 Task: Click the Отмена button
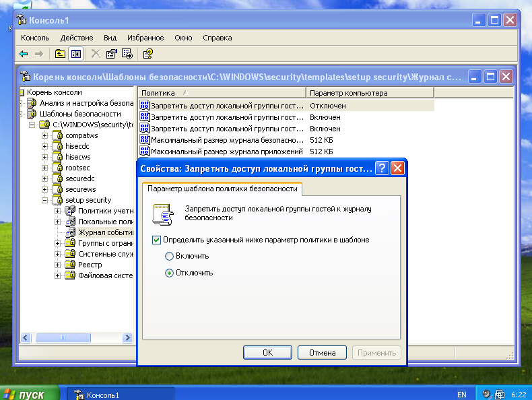click(322, 352)
